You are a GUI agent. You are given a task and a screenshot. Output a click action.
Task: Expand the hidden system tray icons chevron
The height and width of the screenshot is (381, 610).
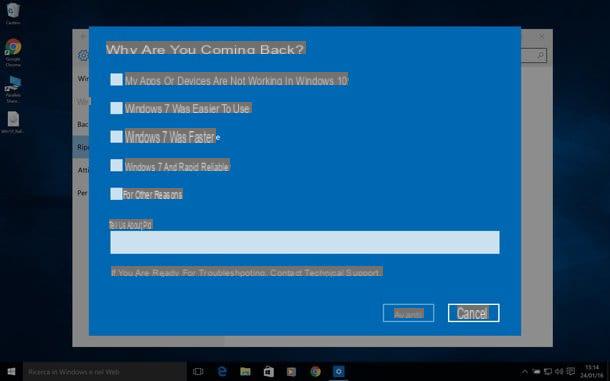524,371
